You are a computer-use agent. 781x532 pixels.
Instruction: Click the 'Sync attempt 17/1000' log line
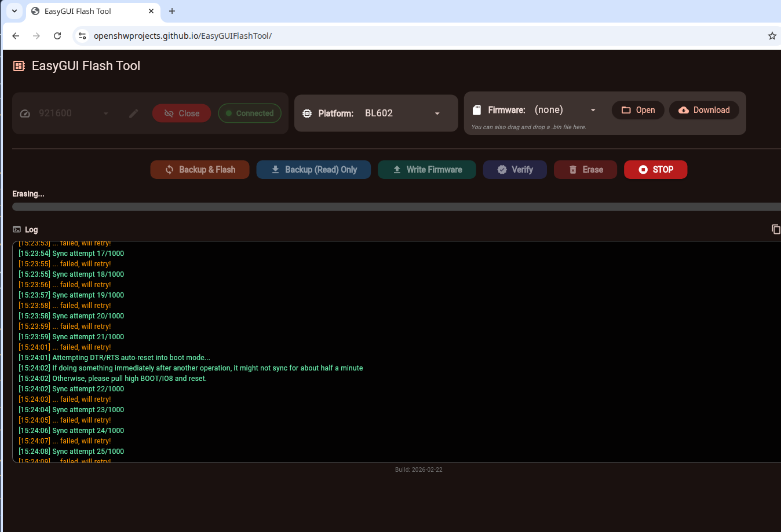tap(71, 254)
